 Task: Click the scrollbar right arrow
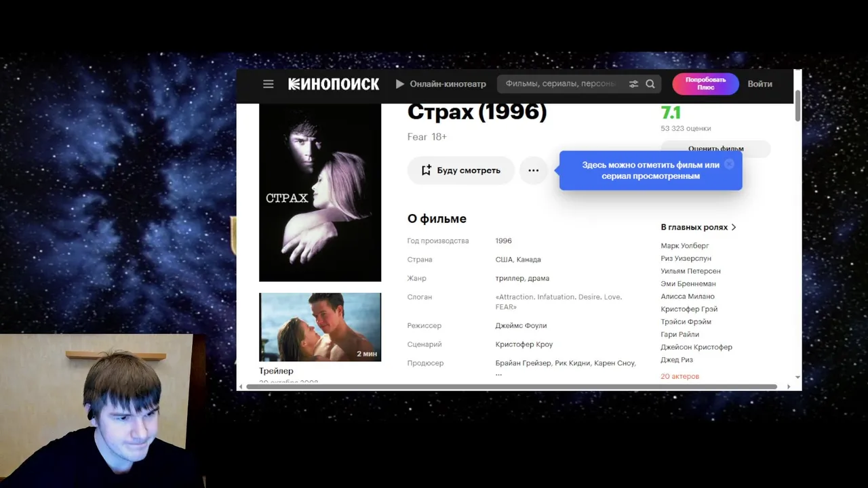point(788,386)
